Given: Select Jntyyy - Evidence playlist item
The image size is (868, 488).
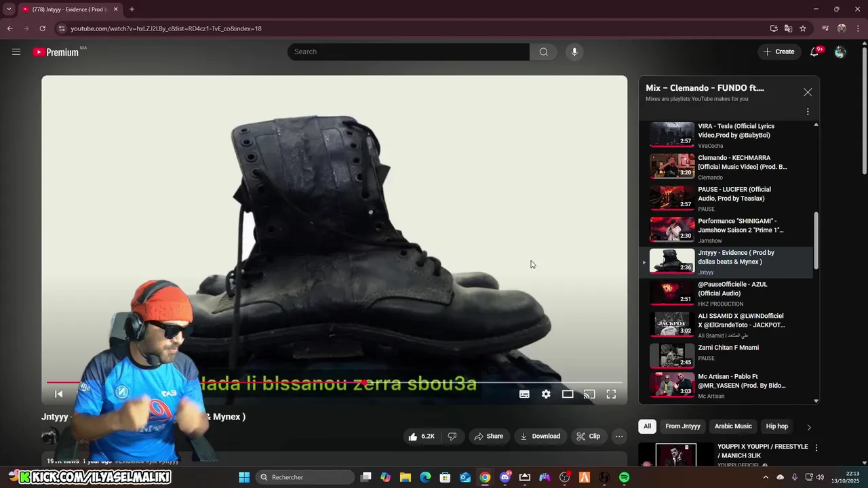Looking at the screenshot, I should coord(726,262).
